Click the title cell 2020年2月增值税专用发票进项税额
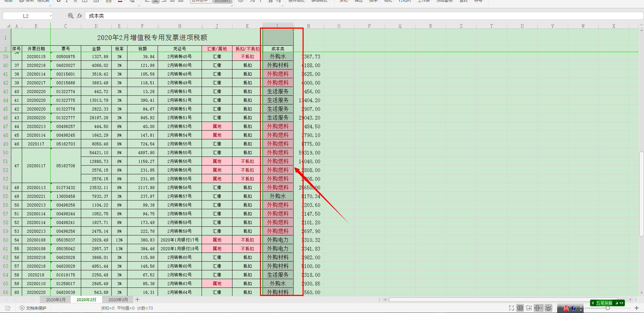Screen dimensions: 644x313 152,37
